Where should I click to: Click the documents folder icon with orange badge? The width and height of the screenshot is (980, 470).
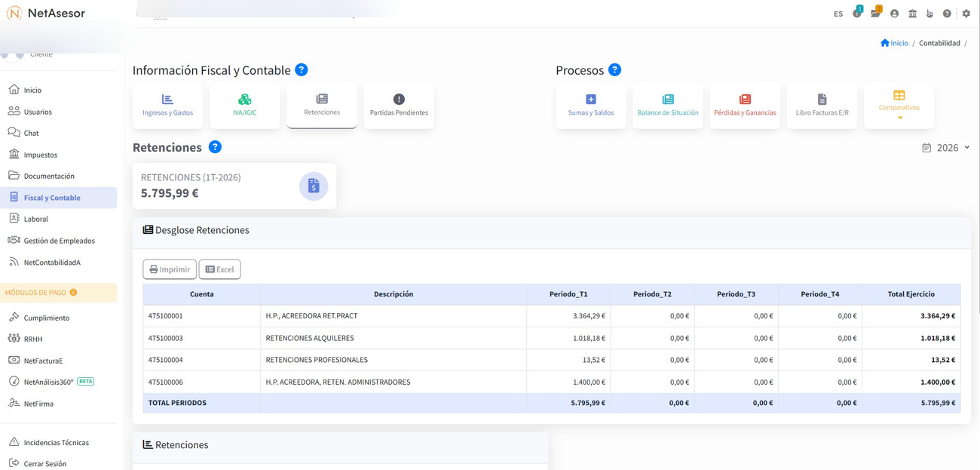pyautogui.click(x=875, y=13)
